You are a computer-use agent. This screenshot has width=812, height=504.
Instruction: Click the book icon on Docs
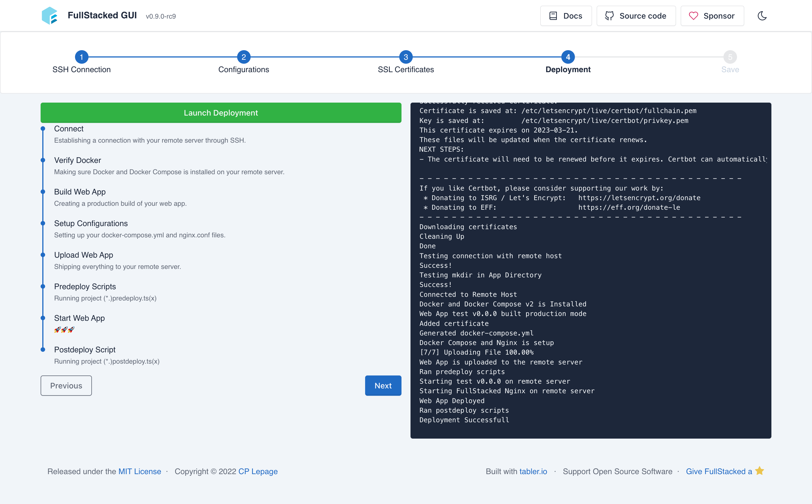[x=553, y=16]
